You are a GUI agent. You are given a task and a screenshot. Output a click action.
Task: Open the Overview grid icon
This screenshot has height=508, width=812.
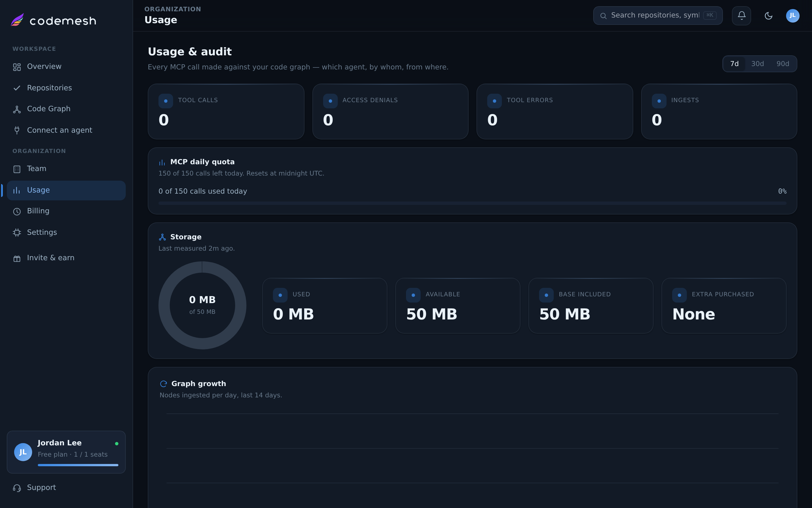tap(17, 67)
